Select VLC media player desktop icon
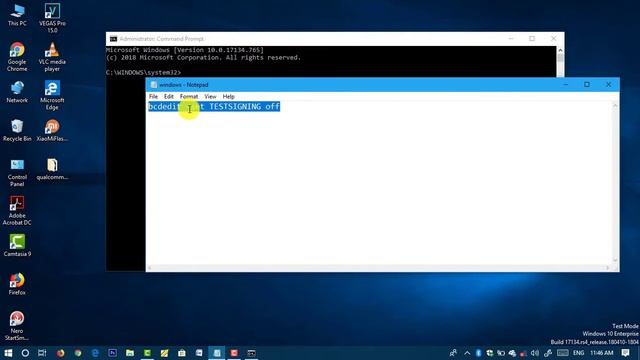Screen dimensions: 640x360 (52, 57)
